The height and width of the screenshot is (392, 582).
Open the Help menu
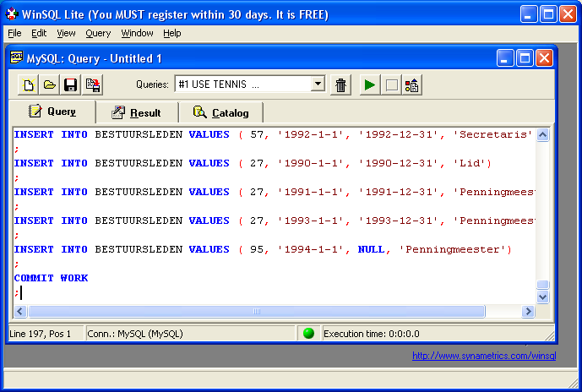pos(171,34)
